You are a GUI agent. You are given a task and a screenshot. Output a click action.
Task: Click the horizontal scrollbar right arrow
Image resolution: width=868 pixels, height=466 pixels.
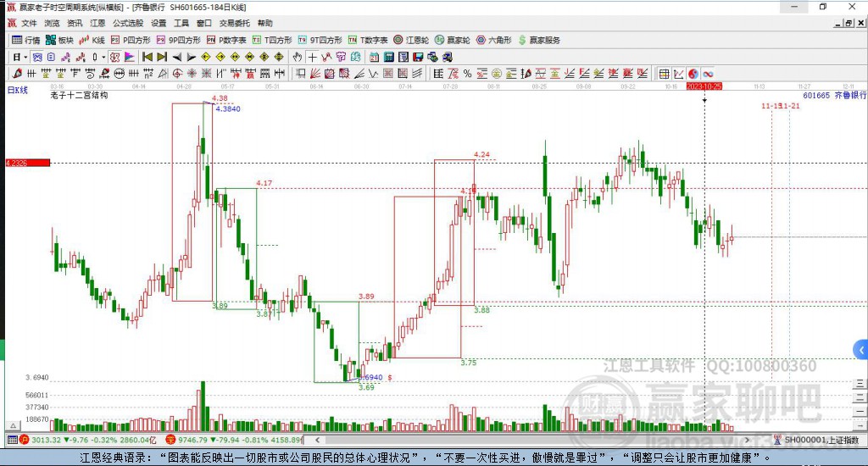pos(747,440)
